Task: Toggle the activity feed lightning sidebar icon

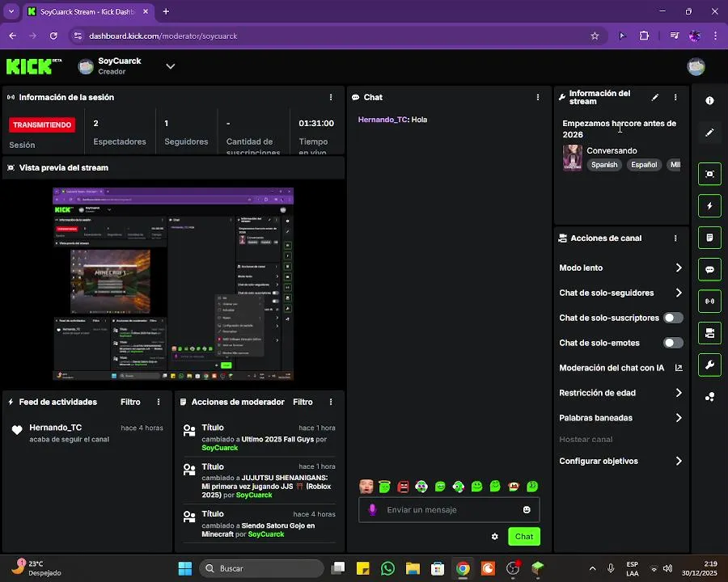Action: [709, 205]
